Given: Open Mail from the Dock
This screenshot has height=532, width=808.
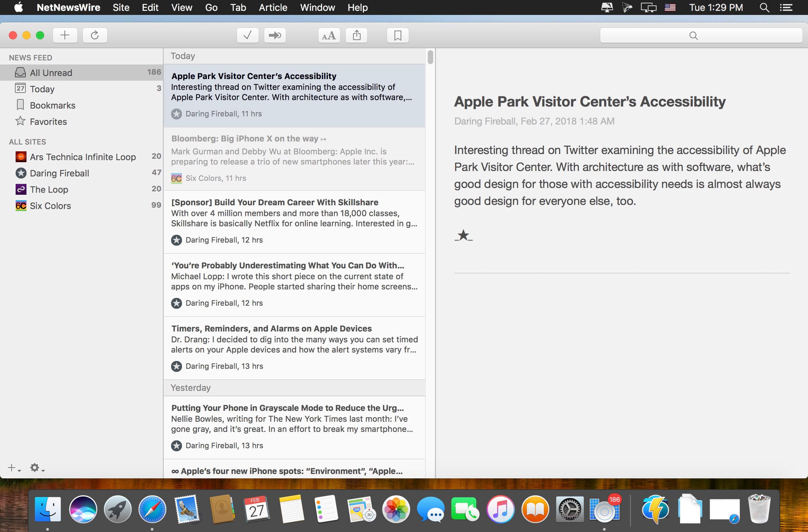Looking at the screenshot, I should [187, 509].
